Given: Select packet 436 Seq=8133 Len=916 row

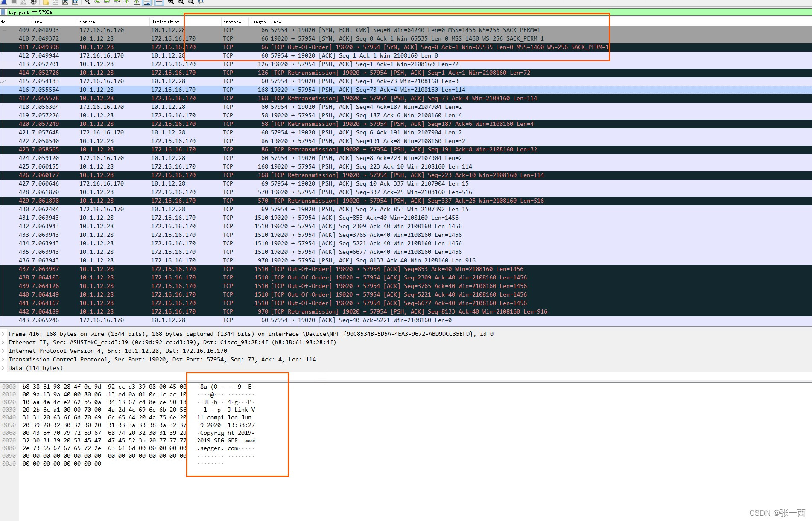Looking at the screenshot, I should [x=406, y=260].
